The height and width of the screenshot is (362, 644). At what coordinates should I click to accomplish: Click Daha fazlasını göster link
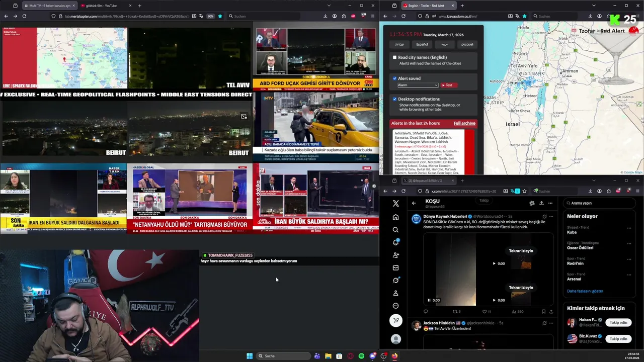point(585,291)
